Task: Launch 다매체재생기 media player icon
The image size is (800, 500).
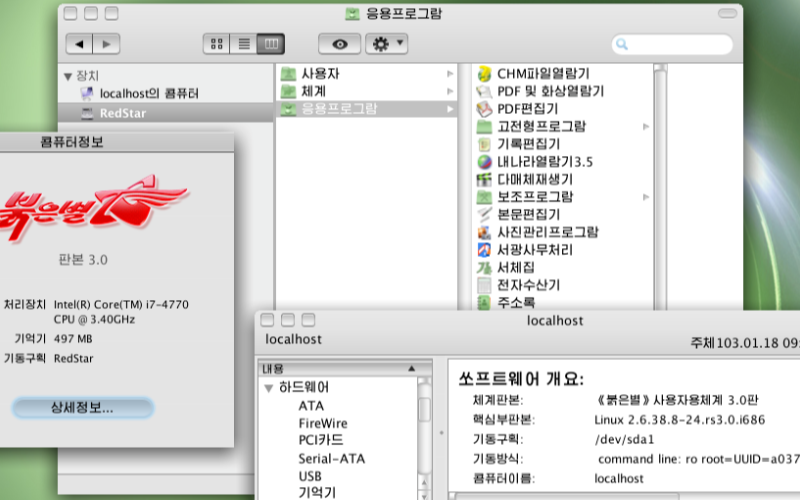Action: pyautogui.click(x=484, y=180)
